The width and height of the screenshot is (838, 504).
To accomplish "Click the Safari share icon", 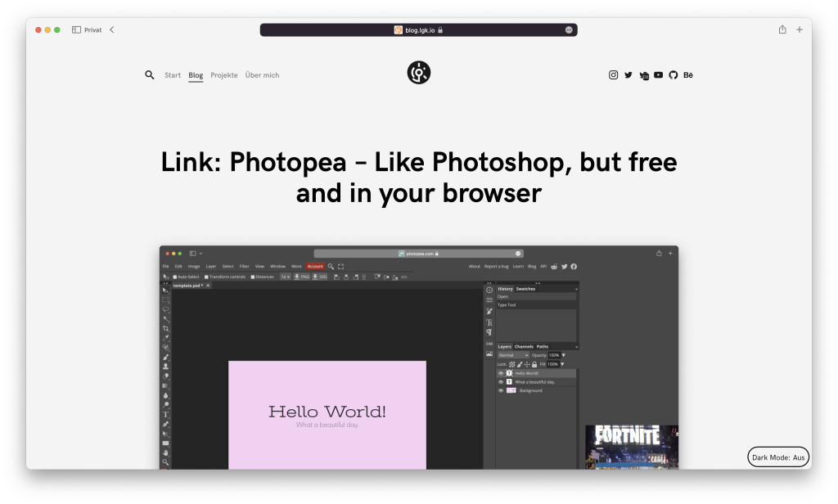I will (782, 29).
